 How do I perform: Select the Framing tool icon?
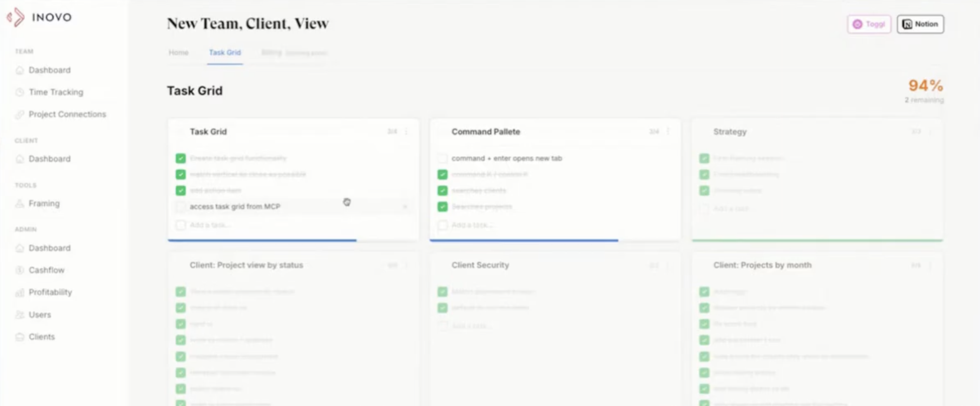coord(19,204)
